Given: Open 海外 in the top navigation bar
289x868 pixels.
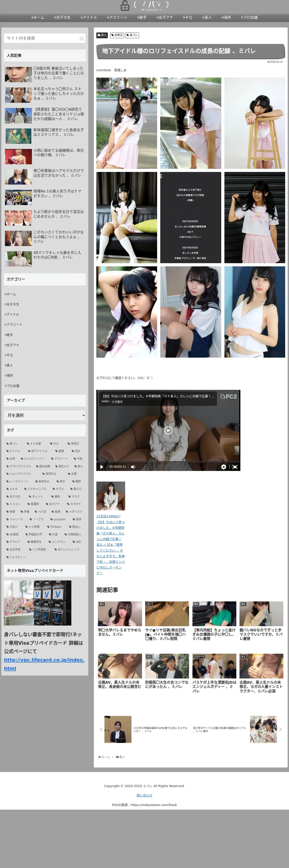Looking at the screenshot, I should (226, 18).
